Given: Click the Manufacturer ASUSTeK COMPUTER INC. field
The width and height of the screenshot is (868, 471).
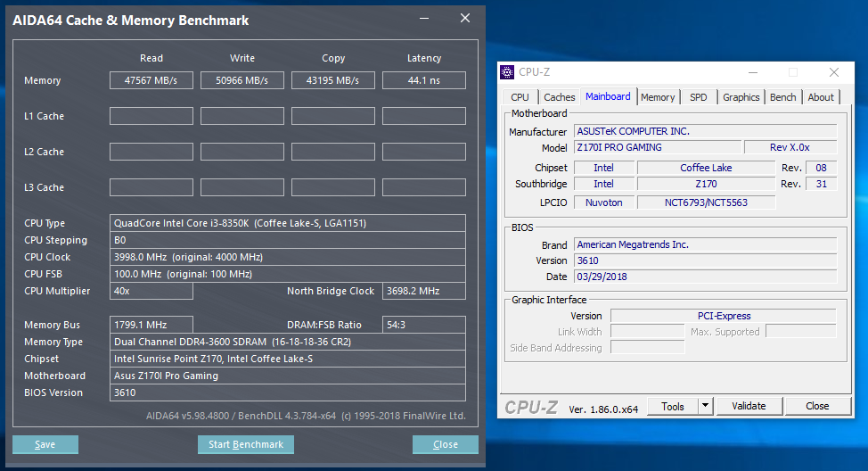Looking at the screenshot, I should click(705, 131).
